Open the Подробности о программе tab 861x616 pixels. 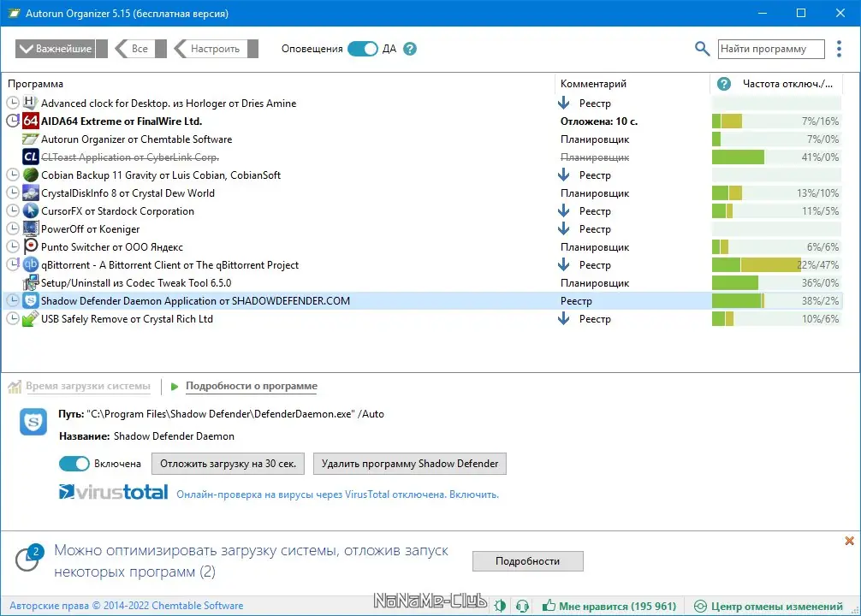(x=252, y=386)
